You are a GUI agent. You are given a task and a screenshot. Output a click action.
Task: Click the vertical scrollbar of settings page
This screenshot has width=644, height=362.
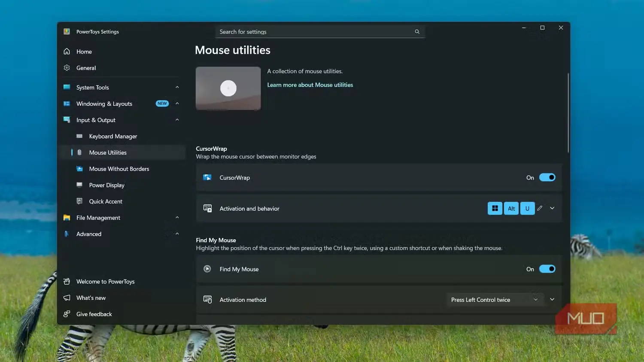(x=568, y=113)
